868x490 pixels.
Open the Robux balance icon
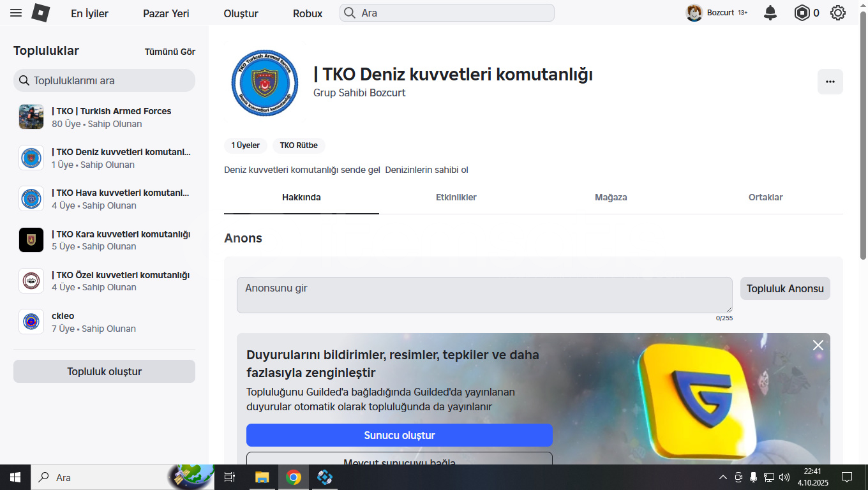click(x=802, y=13)
